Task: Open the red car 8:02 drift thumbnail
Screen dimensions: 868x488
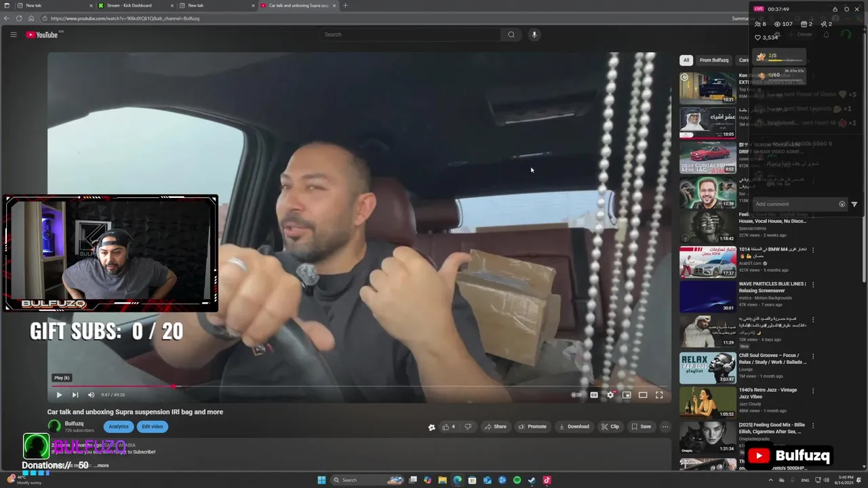Action: coord(708,157)
